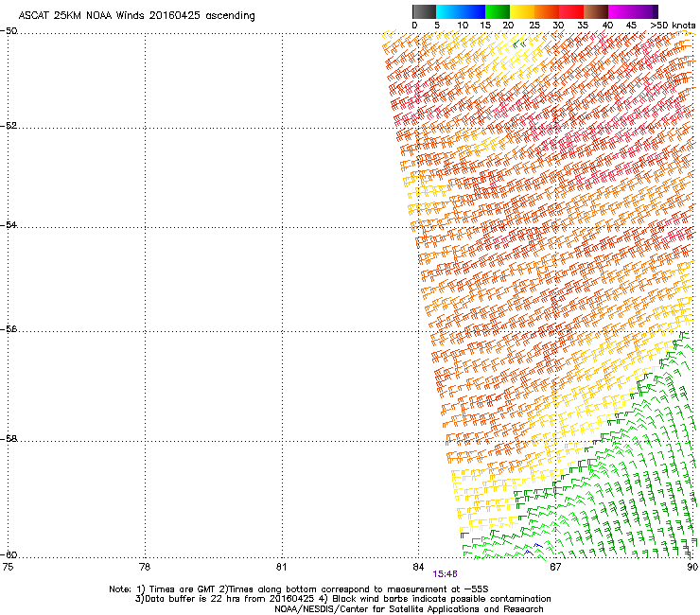Click the latitude label '-56'
The image size is (700, 615).
pos(9,329)
